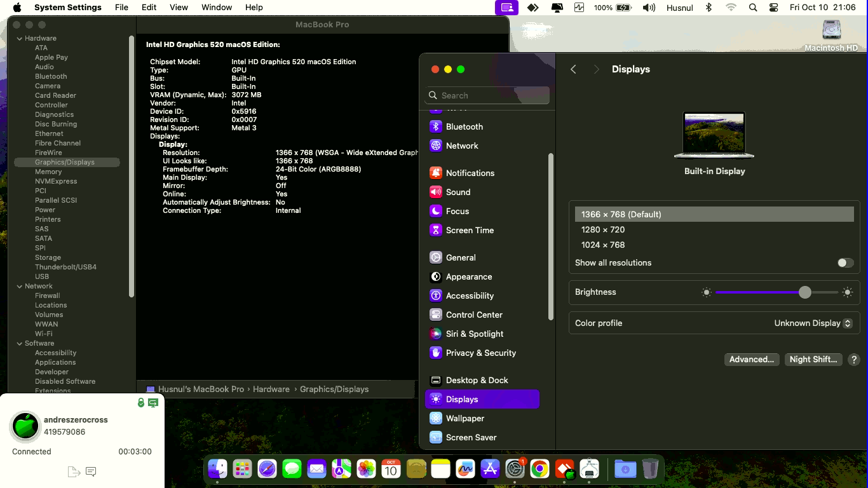Launch Freeform from the Dock
This screenshot has width=868, height=488.
[x=465, y=469]
